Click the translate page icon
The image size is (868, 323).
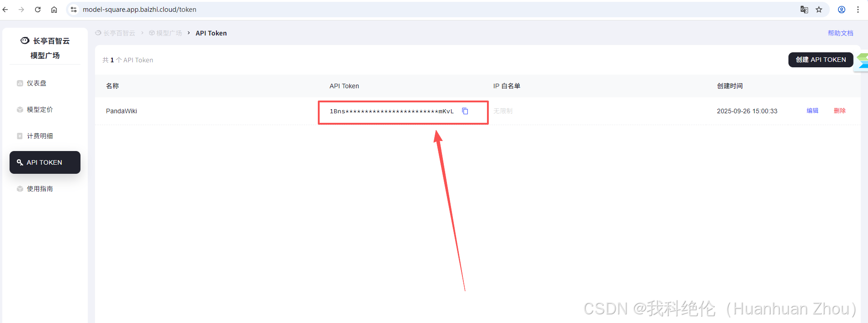click(804, 10)
